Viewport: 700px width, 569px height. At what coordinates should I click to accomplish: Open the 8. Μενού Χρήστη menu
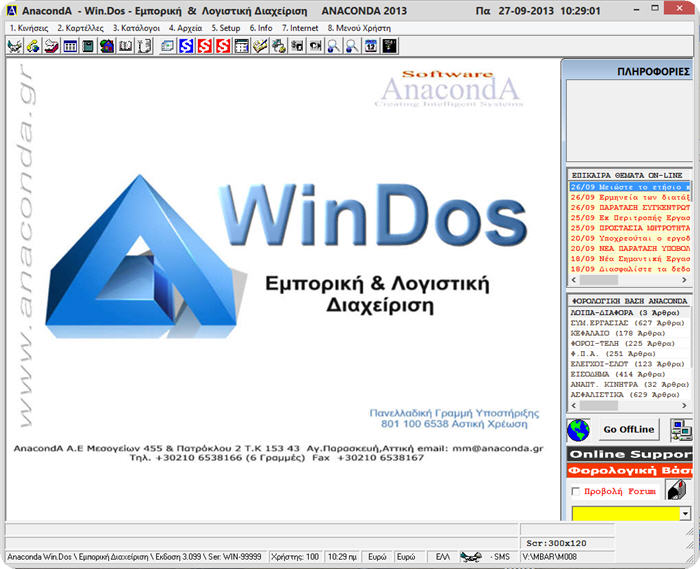pyautogui.click(x=359, y=28)
